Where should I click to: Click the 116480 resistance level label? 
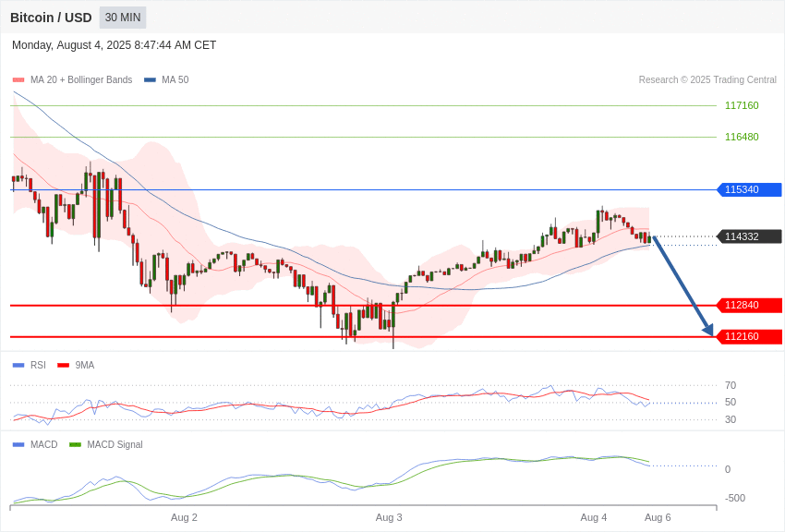coord(742,137)
